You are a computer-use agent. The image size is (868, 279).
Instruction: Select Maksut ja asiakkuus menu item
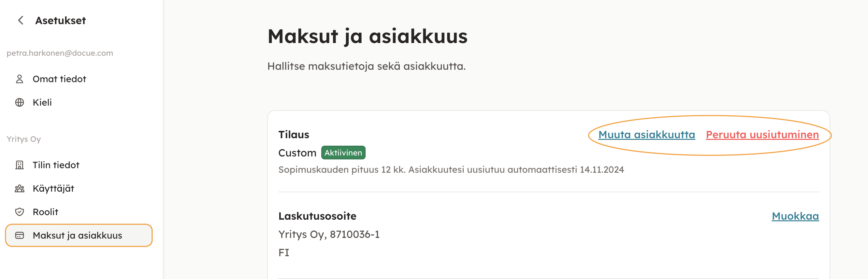(77, 236)
